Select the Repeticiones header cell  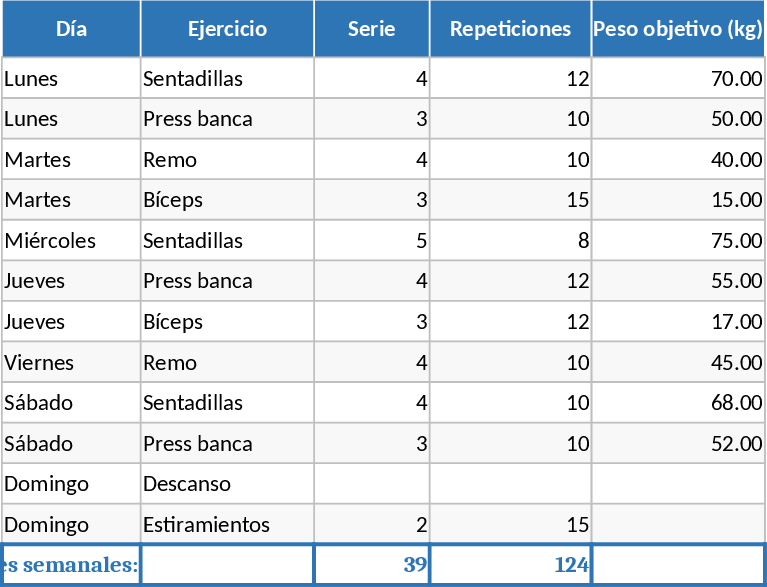510,29
